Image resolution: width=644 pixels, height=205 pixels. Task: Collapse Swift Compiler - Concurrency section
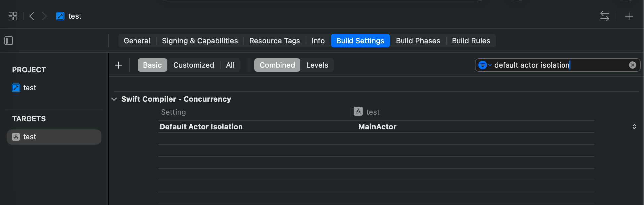(x=114, y=99)
